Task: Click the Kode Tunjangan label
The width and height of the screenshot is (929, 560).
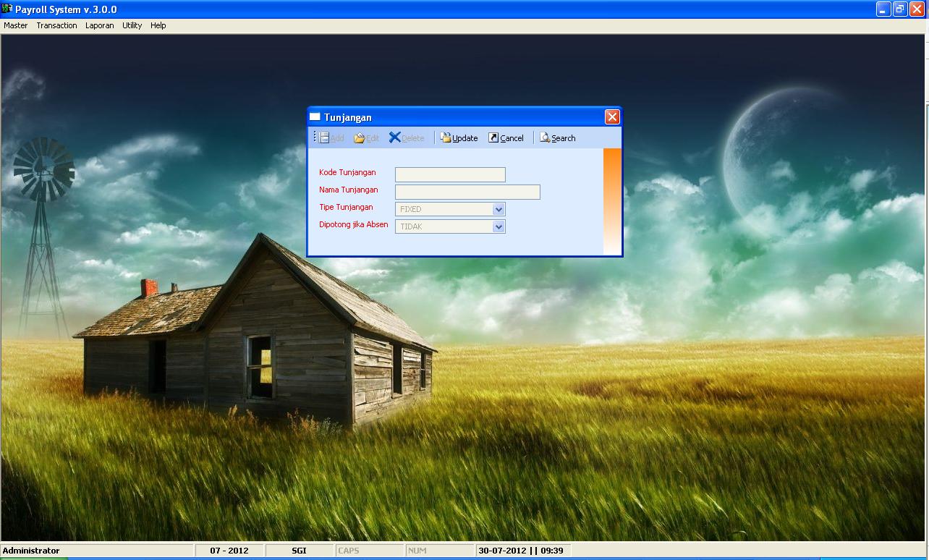Action: 347,172
